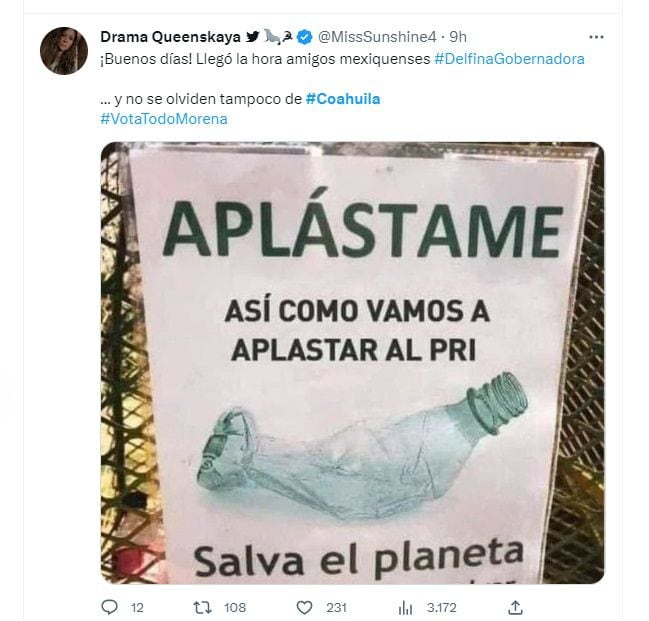
Task: Retweet this post via retweet icon
Action: pyautogui.click(x=202, y=607)
